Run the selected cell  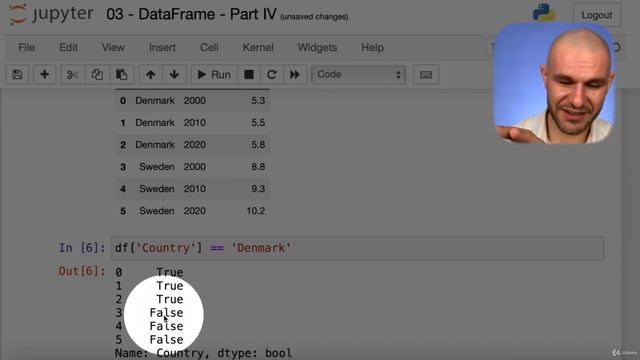click(214, 74)
